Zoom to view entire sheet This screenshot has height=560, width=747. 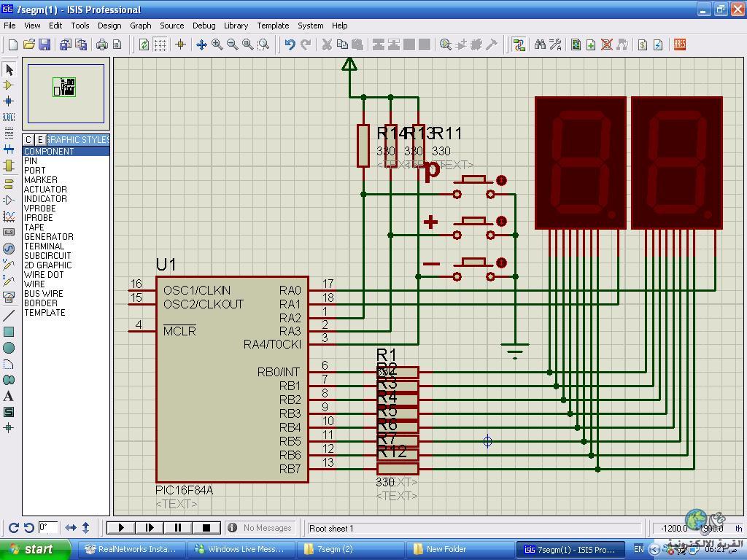point(248,44)
